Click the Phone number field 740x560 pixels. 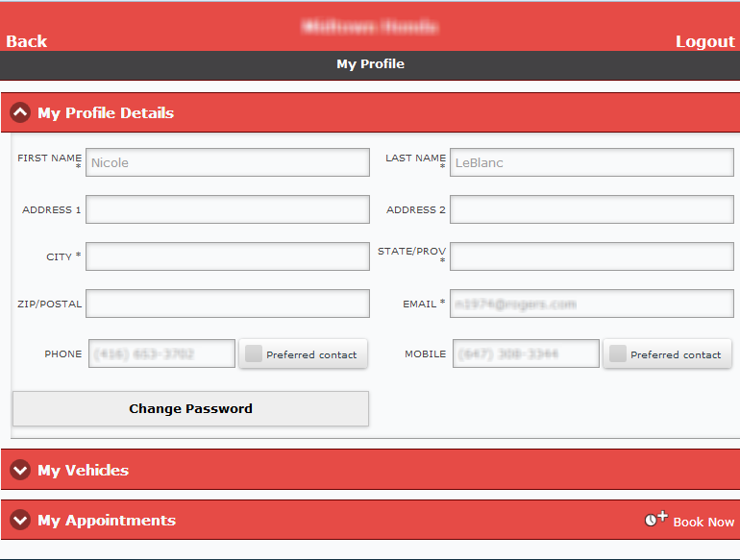161,353
